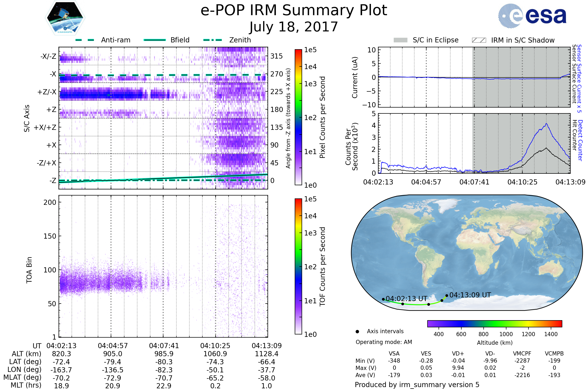588x392 pixels.
Task: Click the Pixel Counts per Second colorbar
Action: (298, 117)
